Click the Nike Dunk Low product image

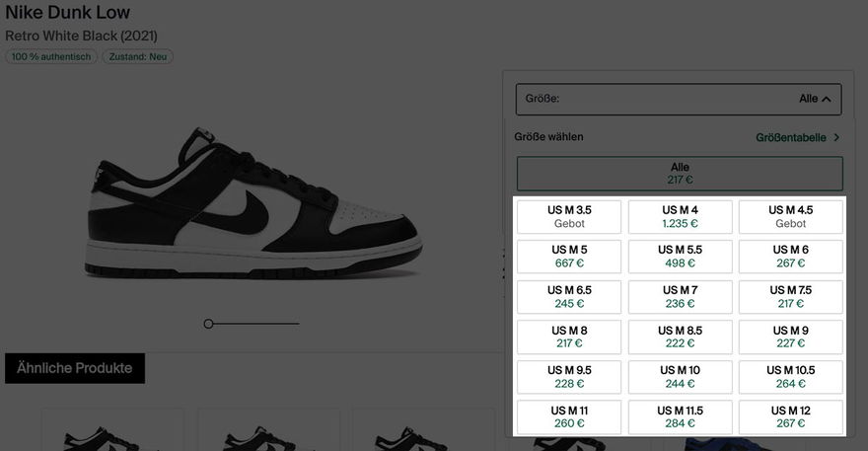tap(254, 205)
